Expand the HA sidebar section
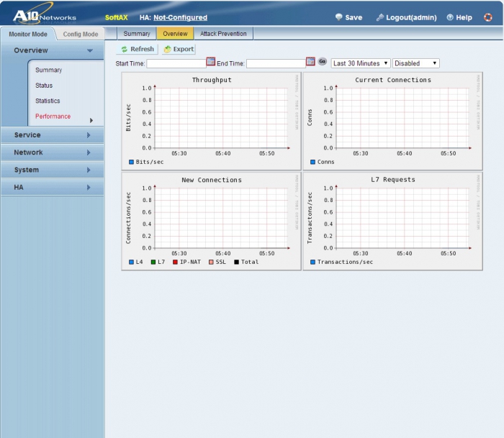This screenshot has height=438, width=504. point(53,187)
